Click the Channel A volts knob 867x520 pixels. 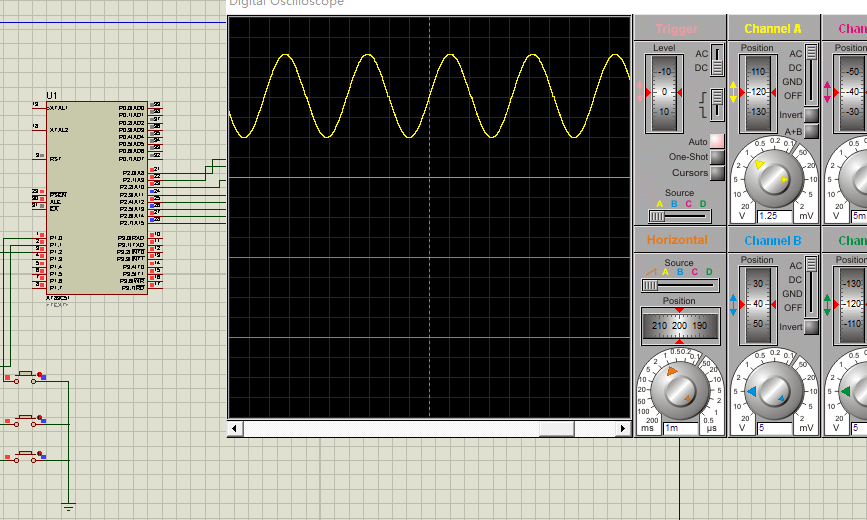pyautogui.click(x=773, y=178)
